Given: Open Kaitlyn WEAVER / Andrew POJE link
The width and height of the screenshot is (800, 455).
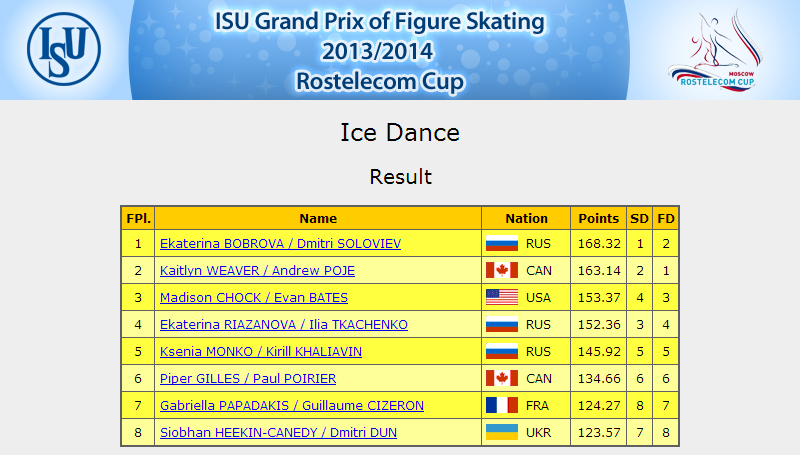Looking at the screenshot, I should point(257,271).
